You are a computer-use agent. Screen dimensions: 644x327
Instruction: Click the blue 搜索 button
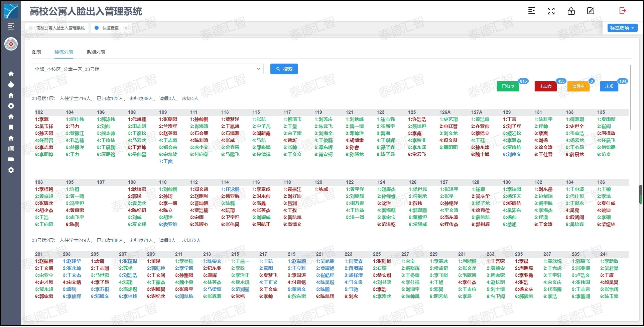[x=284, y=69]
